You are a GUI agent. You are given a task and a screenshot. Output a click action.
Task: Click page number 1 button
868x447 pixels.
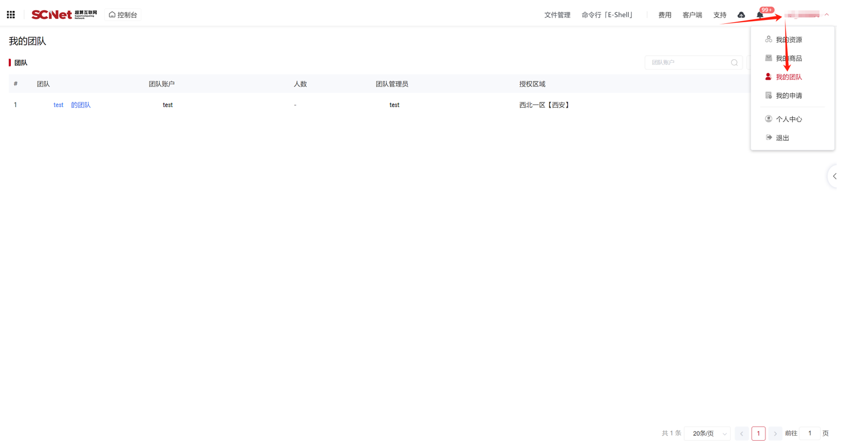(758, 434)
